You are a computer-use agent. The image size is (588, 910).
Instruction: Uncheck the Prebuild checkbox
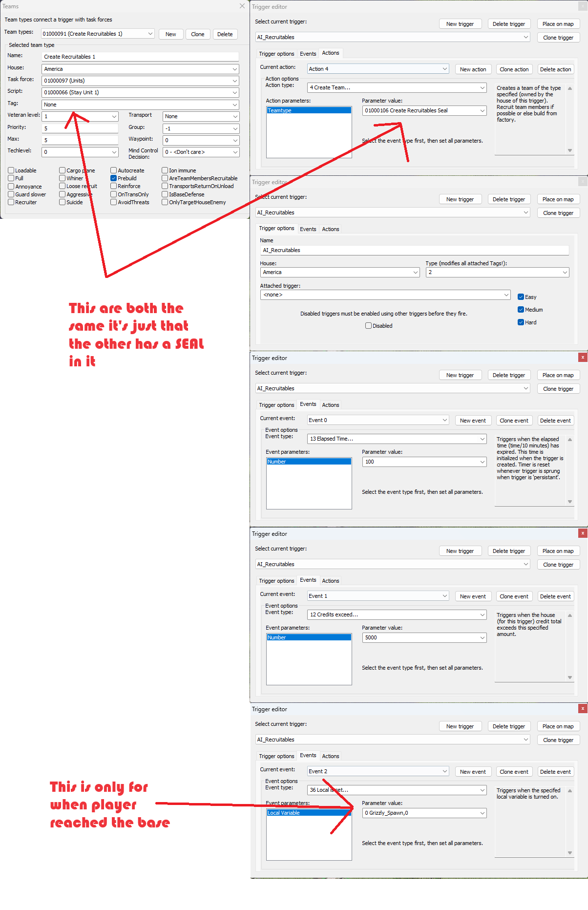[x=113, y=178]
